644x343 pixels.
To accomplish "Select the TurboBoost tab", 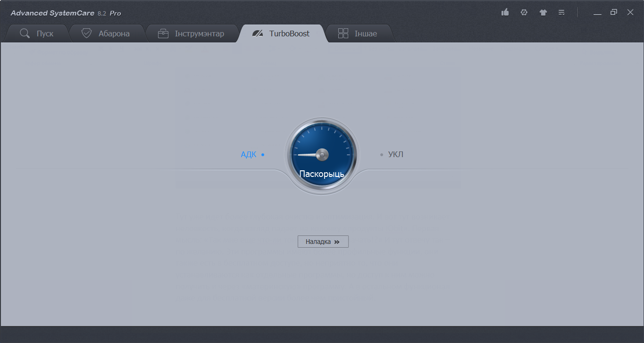I will click(281, 33).
